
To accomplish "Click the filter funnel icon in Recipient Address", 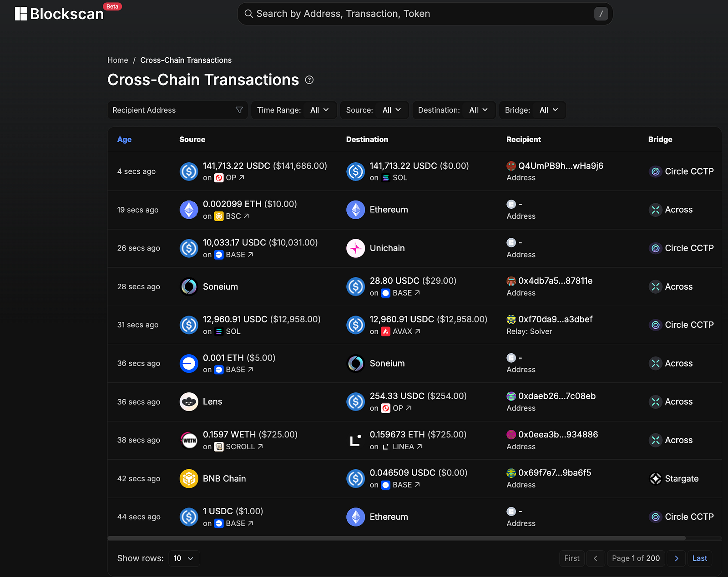I will tap(239, 110).
